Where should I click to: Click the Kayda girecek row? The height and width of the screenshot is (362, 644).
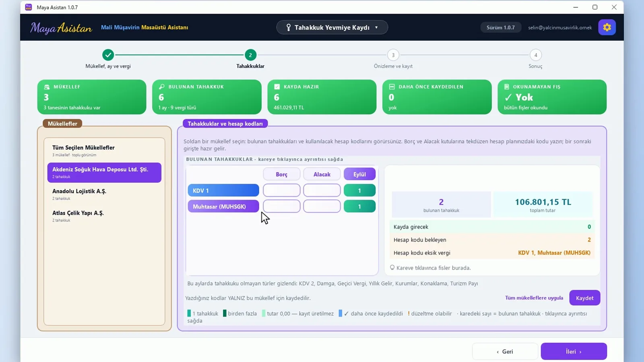pos(492,227)
